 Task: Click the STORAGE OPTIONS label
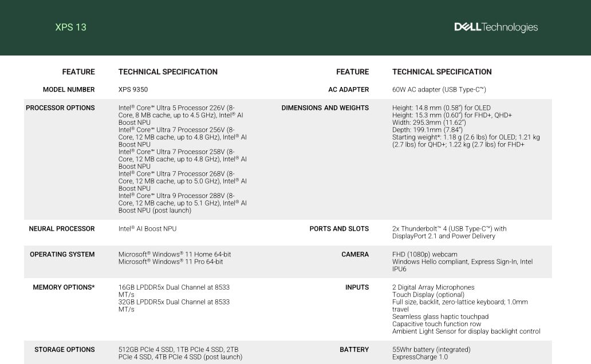coord(65,350)
